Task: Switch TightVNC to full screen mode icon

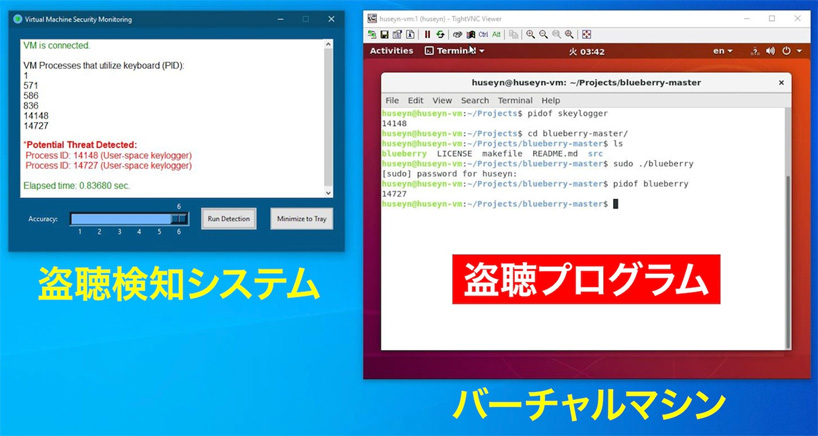Action: [587, 34]
